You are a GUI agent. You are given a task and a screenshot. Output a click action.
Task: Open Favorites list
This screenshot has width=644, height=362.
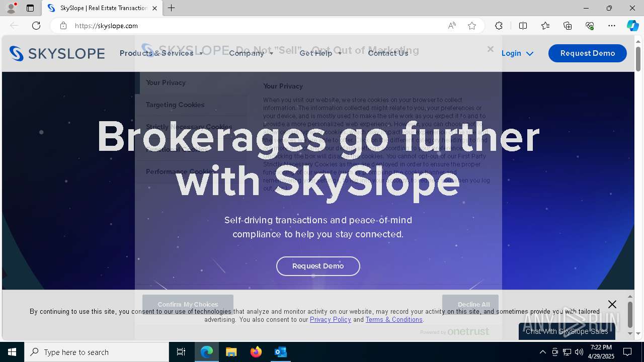coord(545,26)
